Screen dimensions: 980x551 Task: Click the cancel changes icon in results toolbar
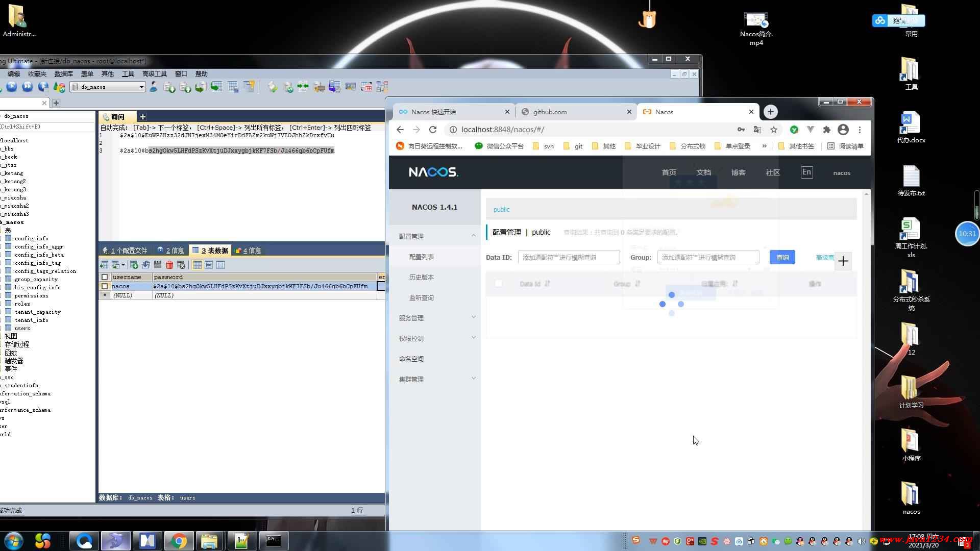click(181, 265)
